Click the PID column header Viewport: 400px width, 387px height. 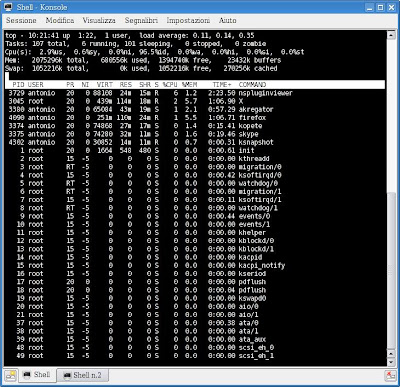(x=18, y=85)
